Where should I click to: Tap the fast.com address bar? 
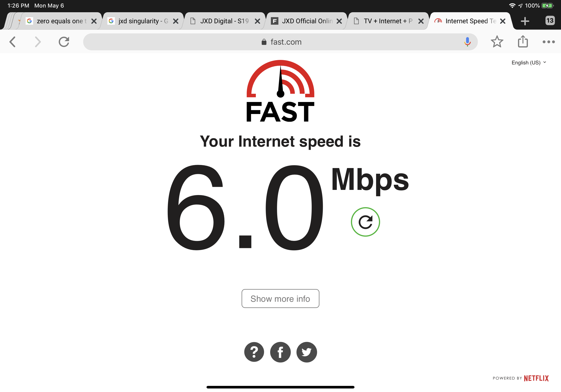(x=280, y=42)
